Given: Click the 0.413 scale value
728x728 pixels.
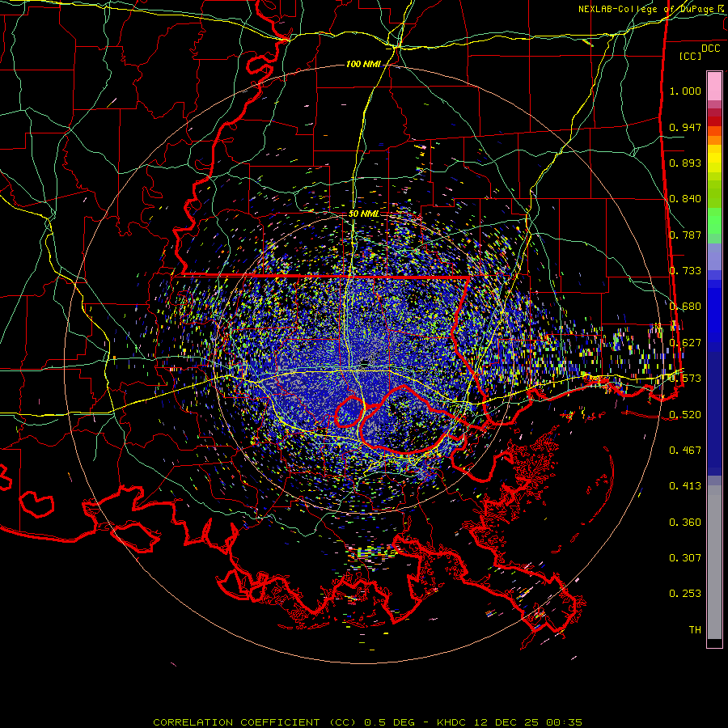Looking at the screenshot, I should pyautogui.click(x=685, y=486).
